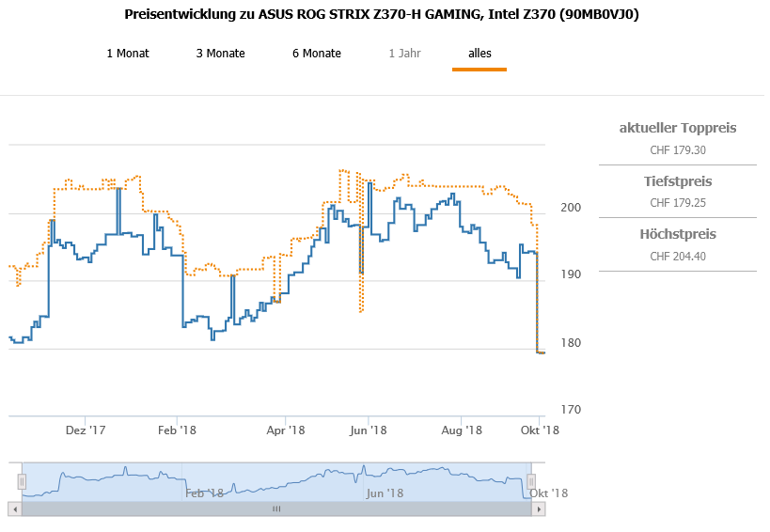Click the Jun '18 label on the main chart axis
The height and width of the screenshot is (532, 770).
[368, 430]
